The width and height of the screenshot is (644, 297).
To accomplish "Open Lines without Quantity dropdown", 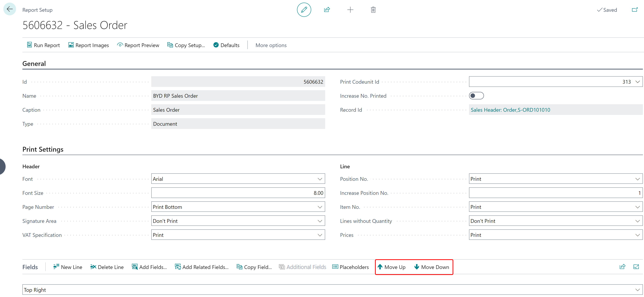I will (x=637, y=221).
